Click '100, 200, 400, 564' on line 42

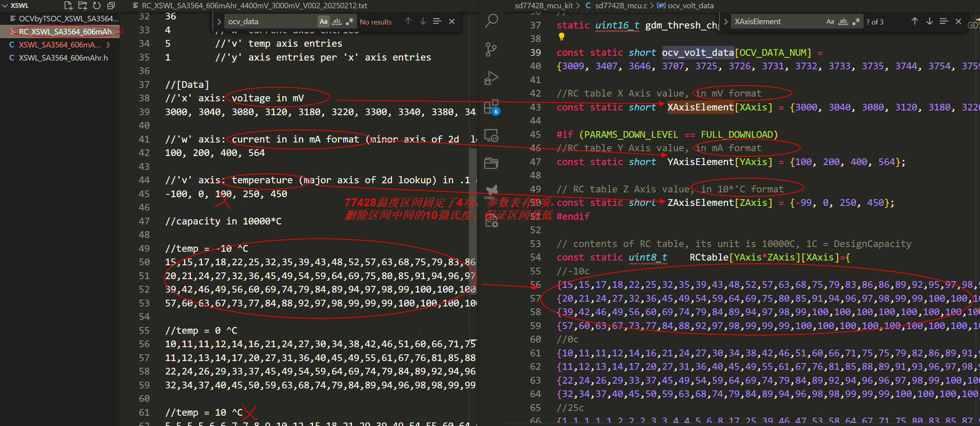pyautogui.click(x=215, y=153)
